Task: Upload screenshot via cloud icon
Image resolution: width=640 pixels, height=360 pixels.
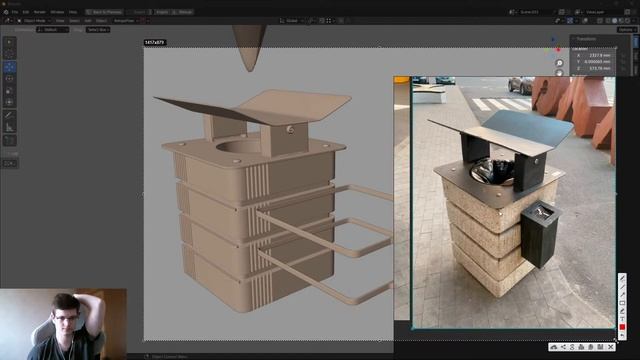Action: 554,347
